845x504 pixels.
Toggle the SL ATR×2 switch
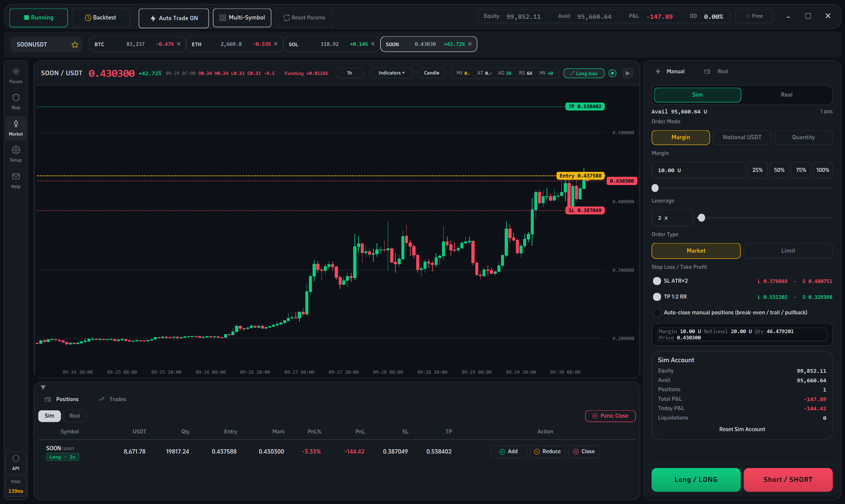click(657, 281)
